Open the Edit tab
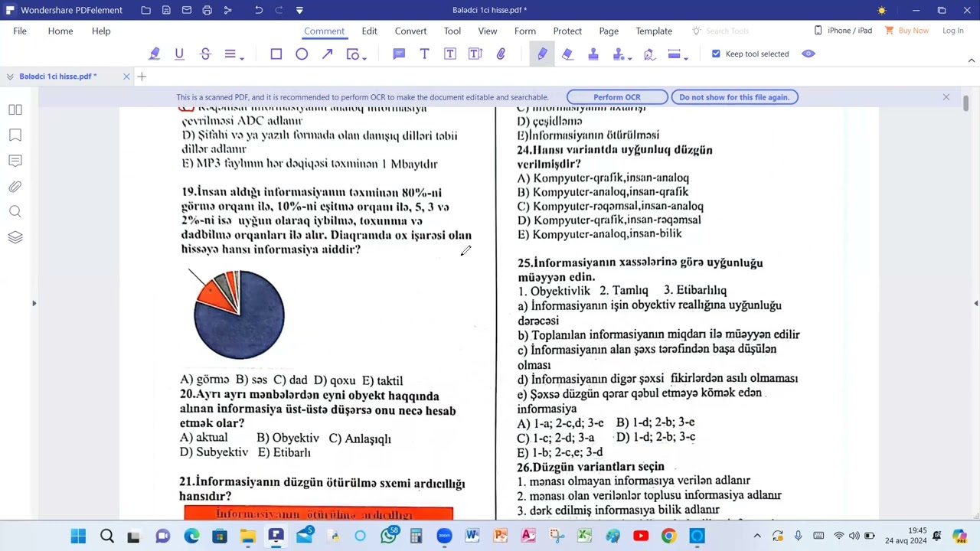 tap(370, 31)
